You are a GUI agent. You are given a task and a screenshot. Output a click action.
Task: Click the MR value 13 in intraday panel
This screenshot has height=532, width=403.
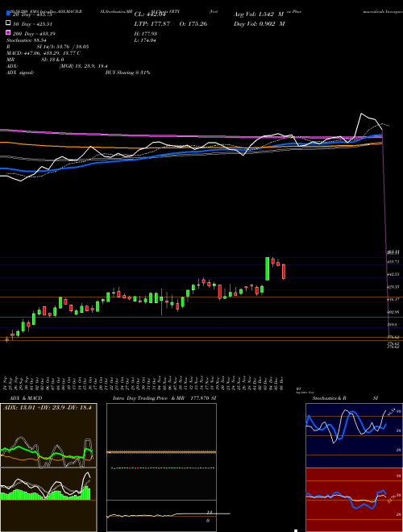tap(210, 513)
